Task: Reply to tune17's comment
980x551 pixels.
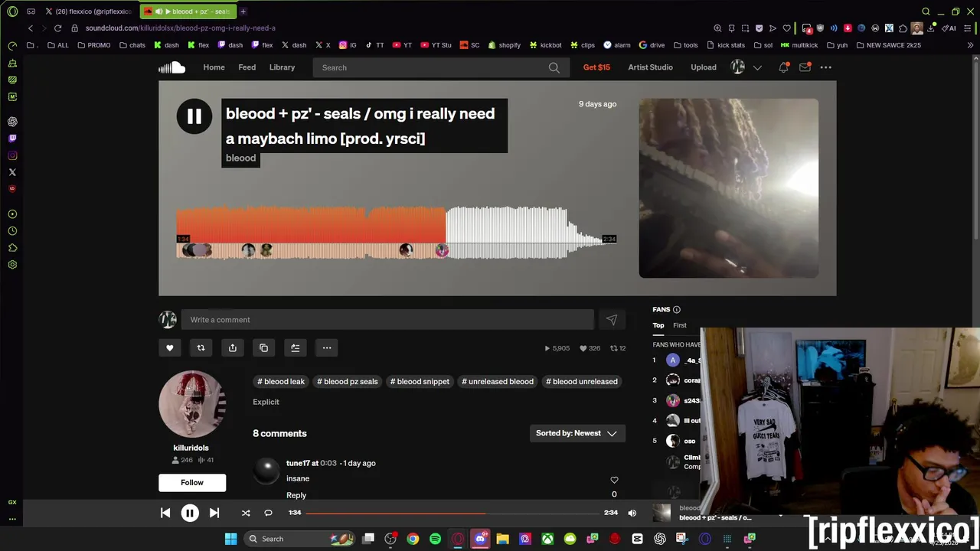Action: (x=296, y=495)
